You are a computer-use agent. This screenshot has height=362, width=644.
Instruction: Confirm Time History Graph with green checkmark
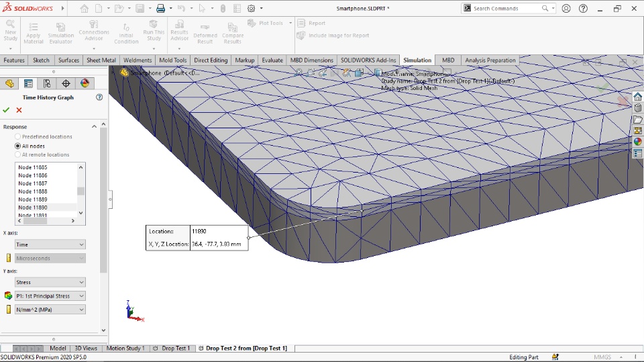click(6, 110)
